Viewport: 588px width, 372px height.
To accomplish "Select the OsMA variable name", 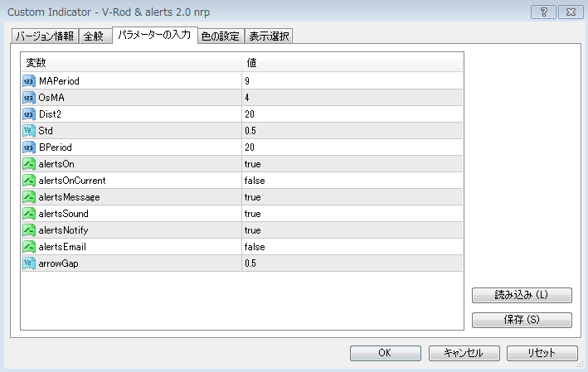I will 51,98.
